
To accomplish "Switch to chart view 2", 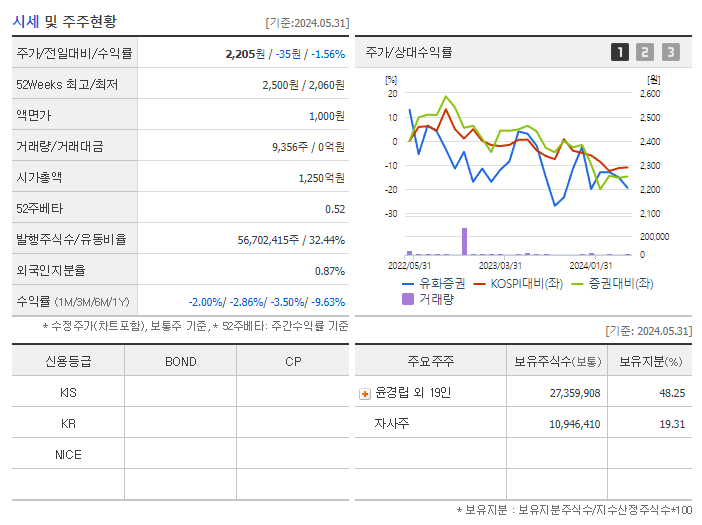I will (x=645, y=52).
